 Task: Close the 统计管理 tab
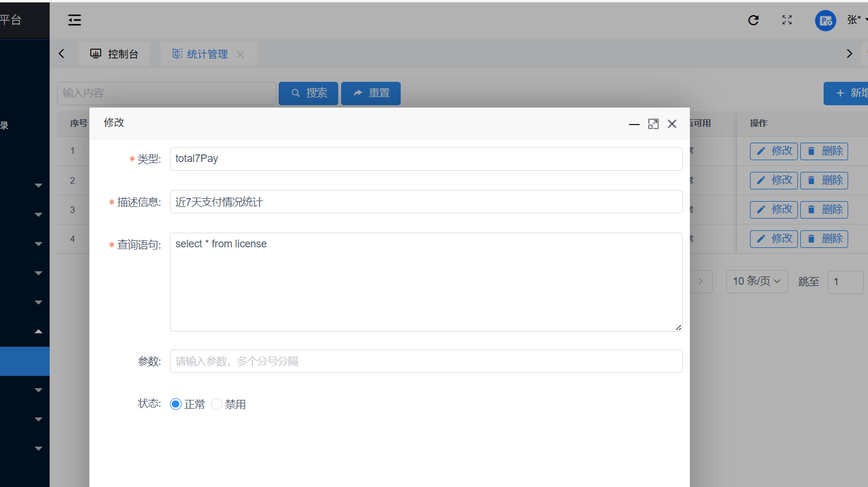[241, 54]
